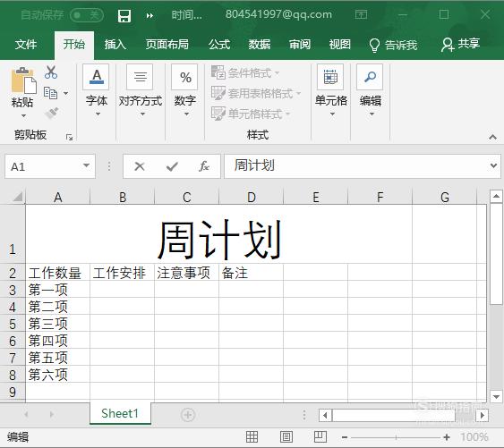Confirm entry with the checkmark icon
504x448 pixels.
(x=172, y=166)
